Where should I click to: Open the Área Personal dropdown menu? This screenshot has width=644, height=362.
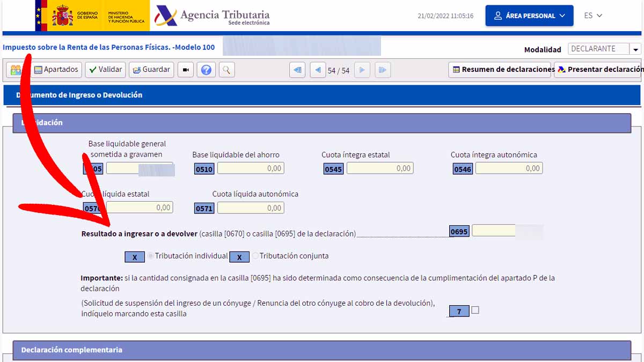(x=529, y=16)
